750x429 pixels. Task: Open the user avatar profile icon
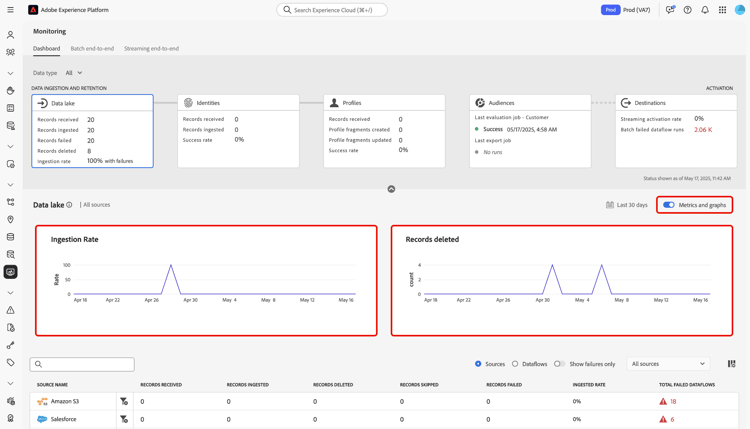[x=740, y=10]
